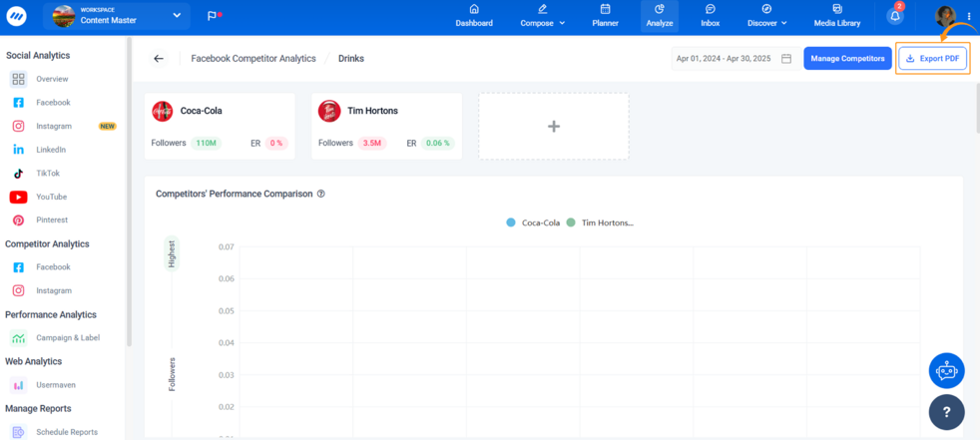Open the three-dot menu beside avatar

tap(969, 16)
